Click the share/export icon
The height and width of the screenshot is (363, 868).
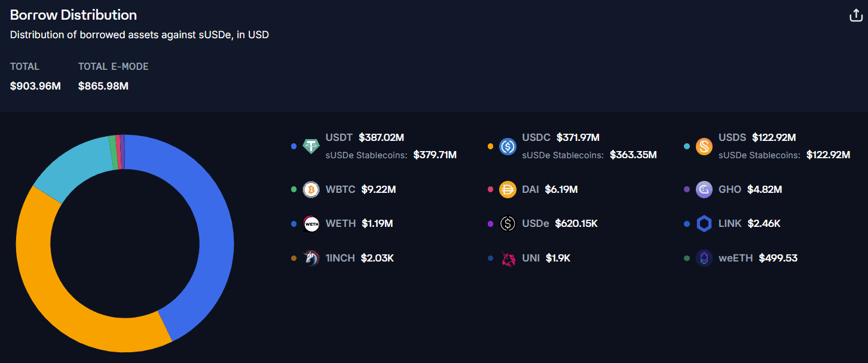[856, 16]
